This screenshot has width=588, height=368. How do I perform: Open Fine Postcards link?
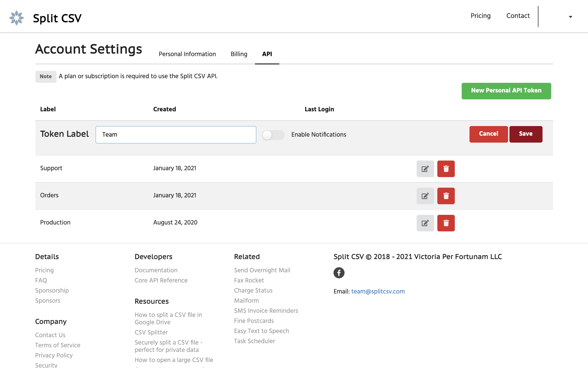coord(254,321)
